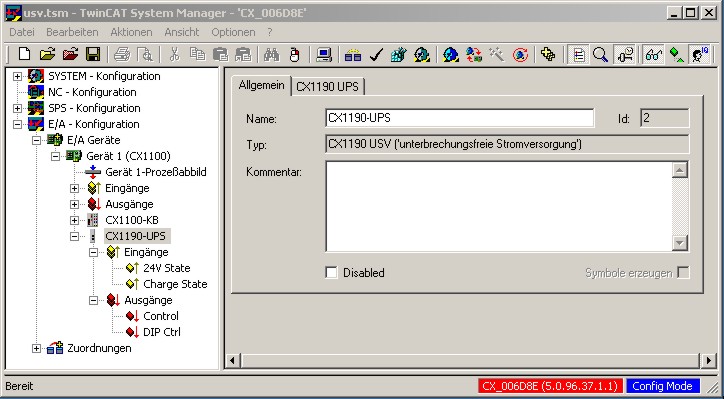
Task: Click the Paste clipboard icon
Action: pos(220,54)
